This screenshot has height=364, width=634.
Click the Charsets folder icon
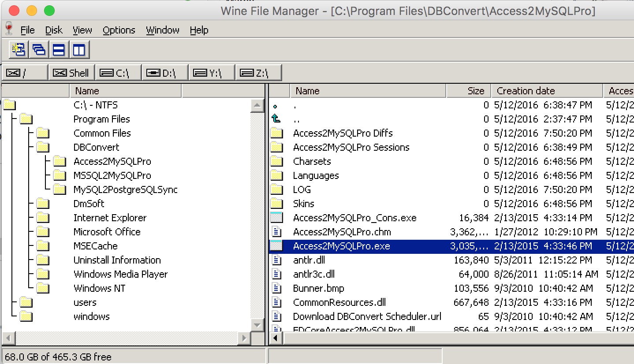(276, 161)
